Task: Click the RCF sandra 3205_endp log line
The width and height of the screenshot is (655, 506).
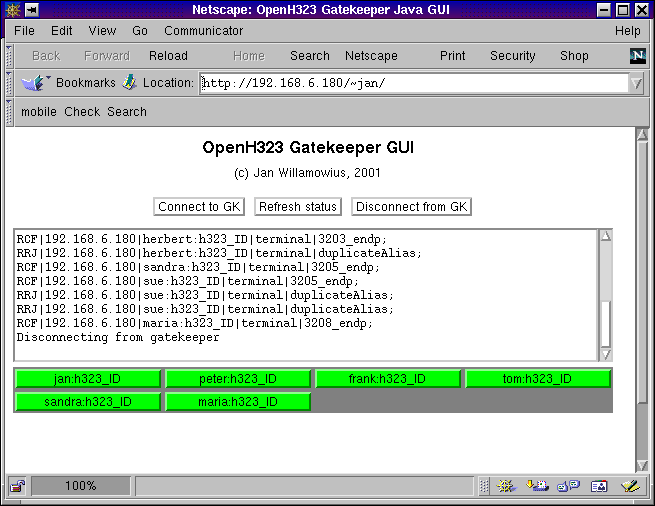Action: click(x=198, y=267)
